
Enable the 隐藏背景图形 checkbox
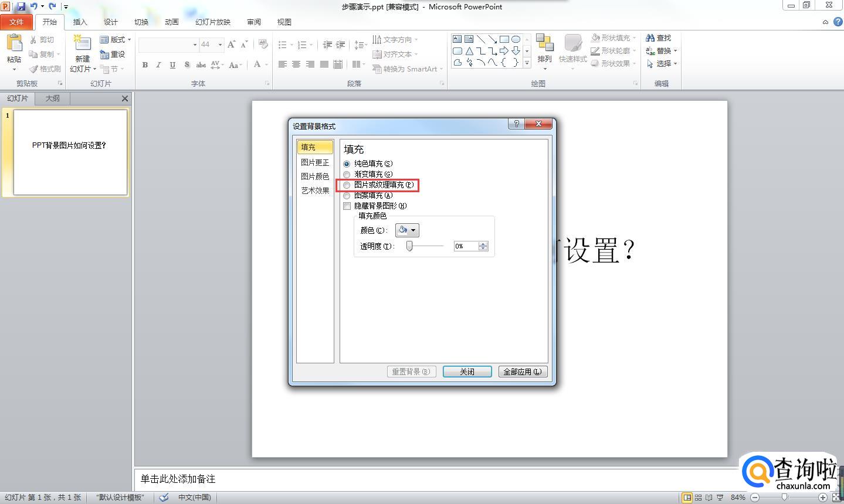coord(347,206)
